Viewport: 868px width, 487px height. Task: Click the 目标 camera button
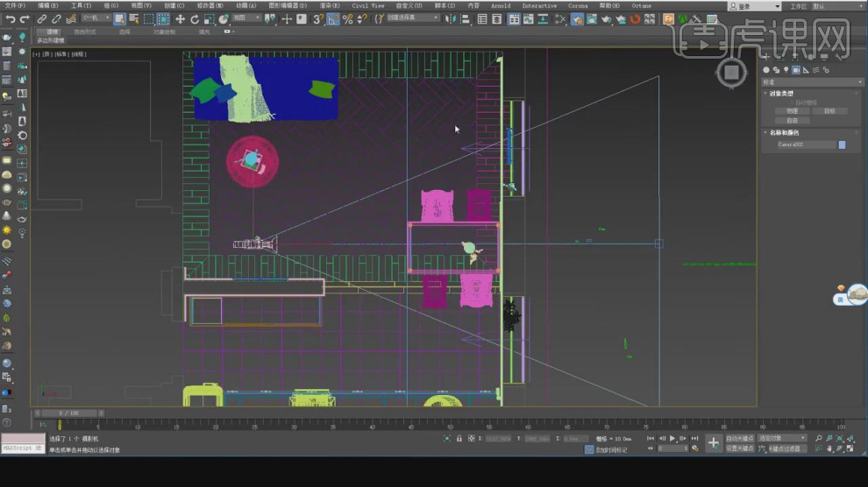(x=829, y=111)
